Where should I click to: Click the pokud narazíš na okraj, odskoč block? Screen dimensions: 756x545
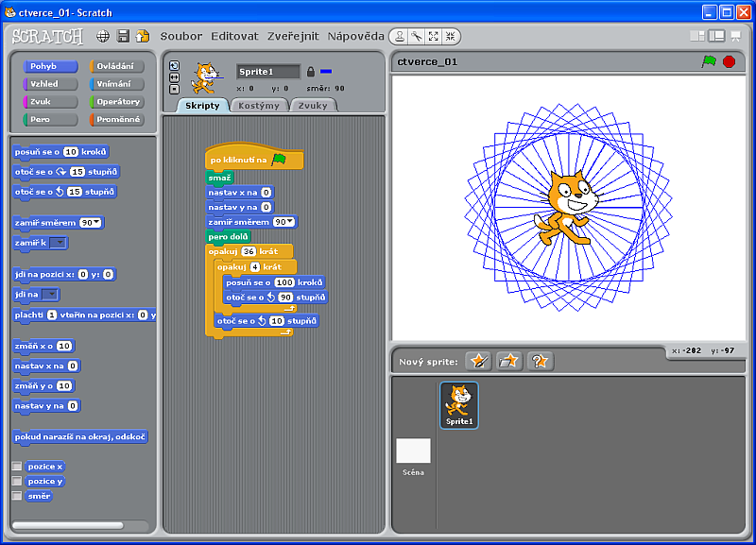pos(80,437)
